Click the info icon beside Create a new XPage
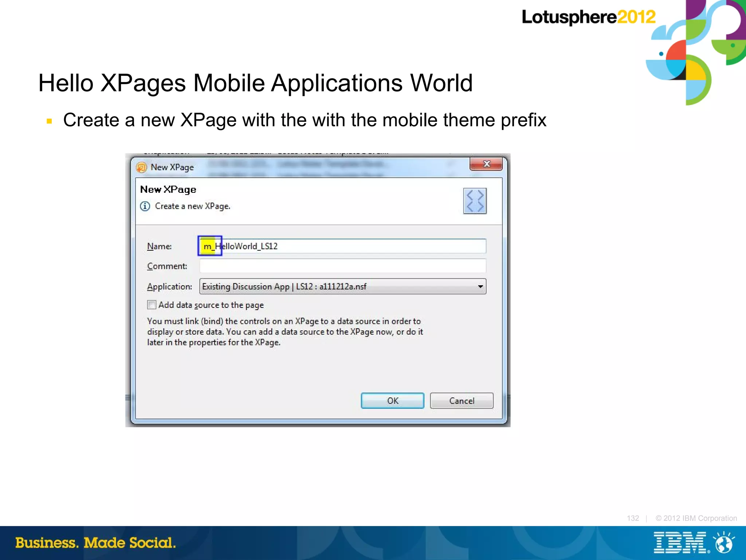 coord(145,206)
